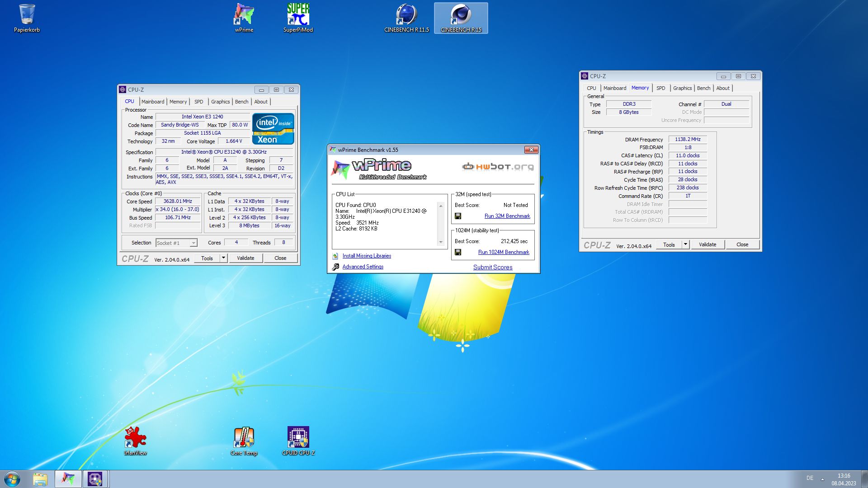
Task: Open About tab in left CPU-Z
Action: tap(261, 102)
